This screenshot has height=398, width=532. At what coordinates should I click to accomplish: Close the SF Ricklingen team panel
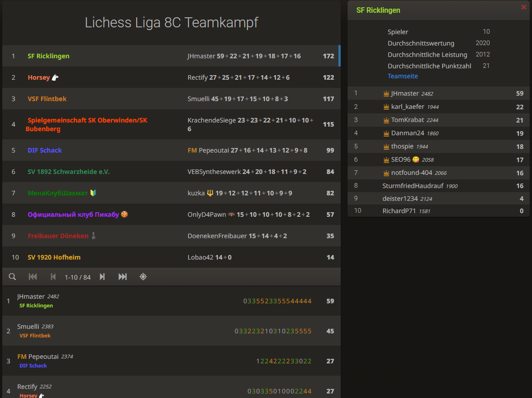[x=523, y=7]
